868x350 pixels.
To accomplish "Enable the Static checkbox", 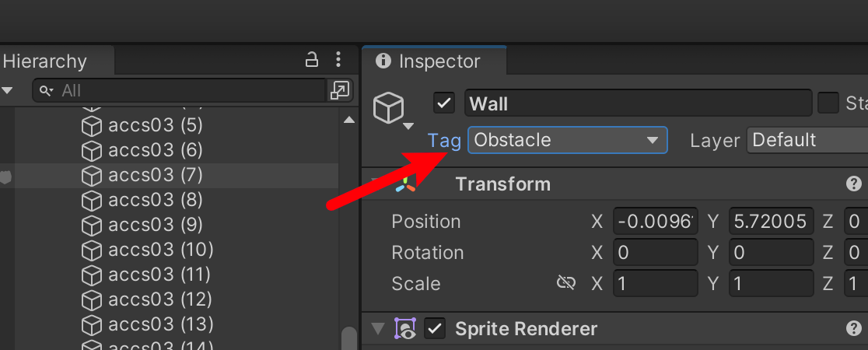I will pos(828,103).
